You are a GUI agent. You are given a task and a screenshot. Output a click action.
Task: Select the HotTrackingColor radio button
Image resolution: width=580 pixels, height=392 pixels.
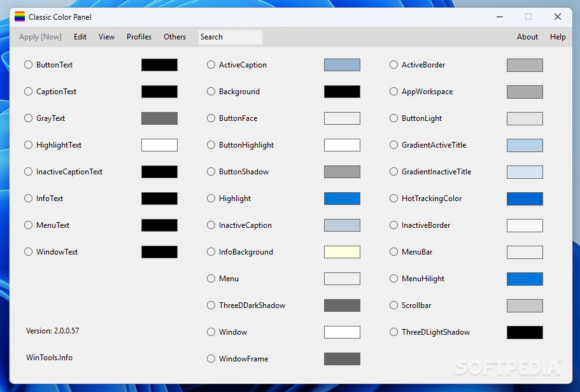[x=393, y=198]
